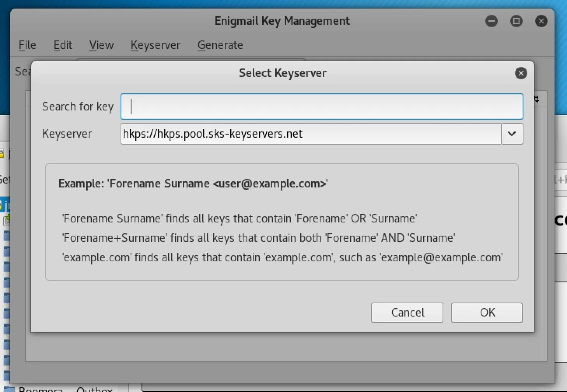
Task: Open the View menu in Key Management
Action: tap(101, 45)
